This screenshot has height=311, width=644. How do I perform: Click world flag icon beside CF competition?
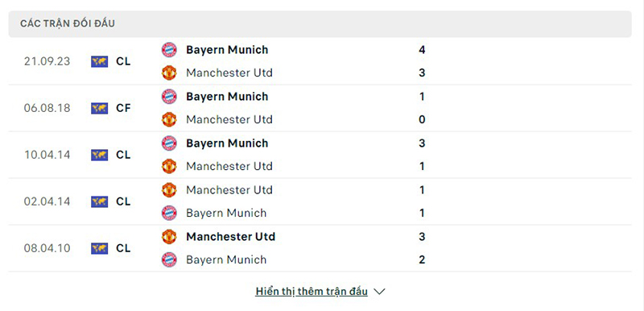(99, 108)
